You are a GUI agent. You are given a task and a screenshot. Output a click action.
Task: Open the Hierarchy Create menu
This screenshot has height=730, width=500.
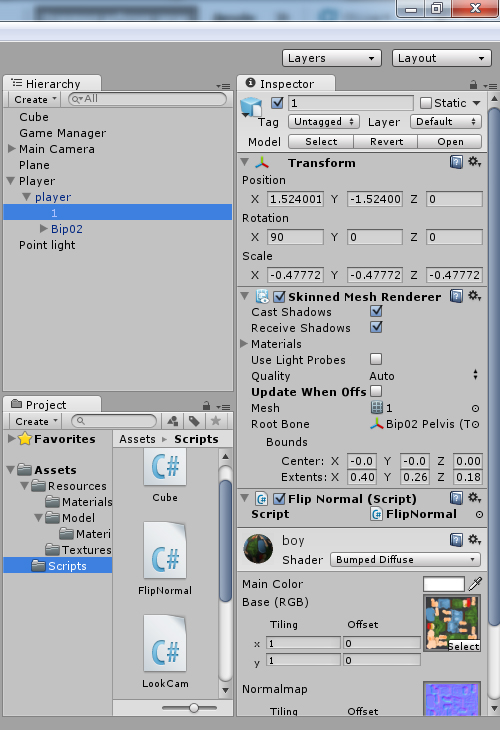35,99
